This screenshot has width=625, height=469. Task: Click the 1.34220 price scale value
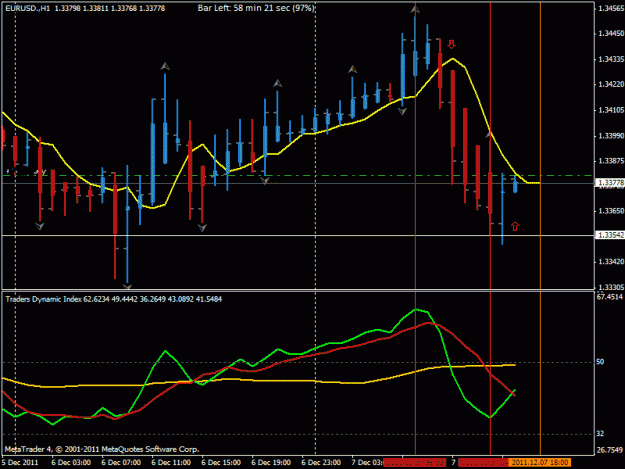(x=611, y=84)
